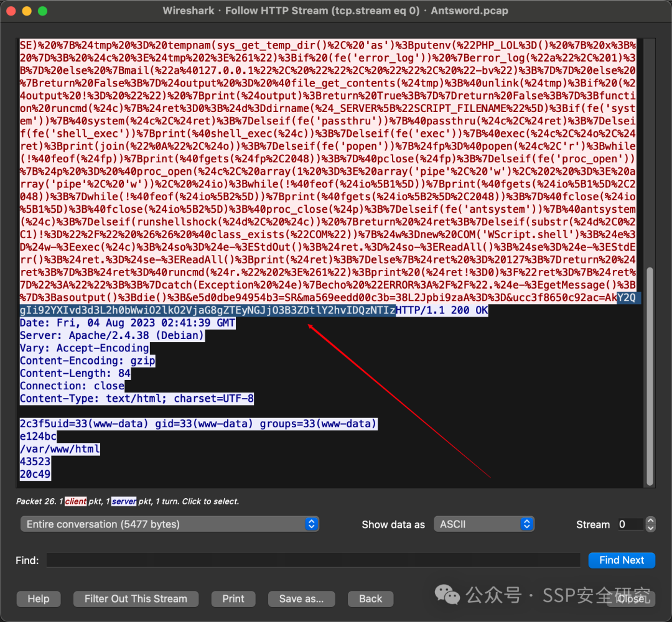The height and width of the screenshot is (622, 672).
Task: Click the Help button
Action: tap(39, 598)
